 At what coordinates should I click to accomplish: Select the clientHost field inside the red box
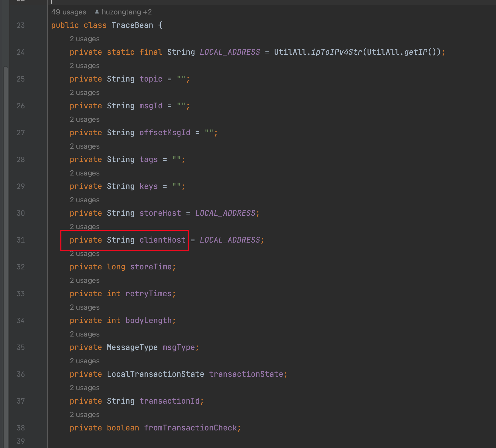coord(162,240)
